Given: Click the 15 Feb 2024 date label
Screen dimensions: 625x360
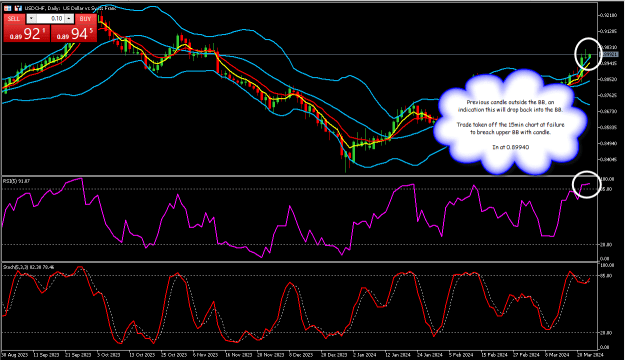Looking at the screenshot, I should (493, 354).
